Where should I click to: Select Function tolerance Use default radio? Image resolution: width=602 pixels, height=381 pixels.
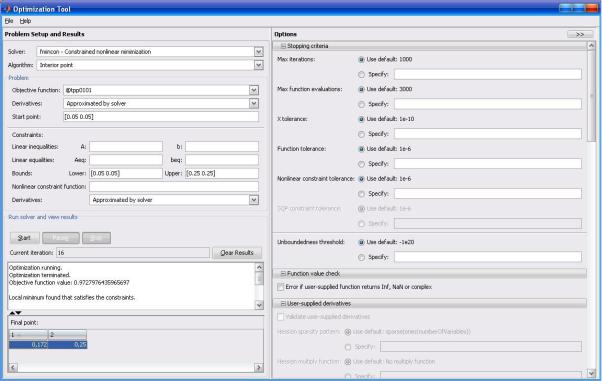[x=361, y=149]
